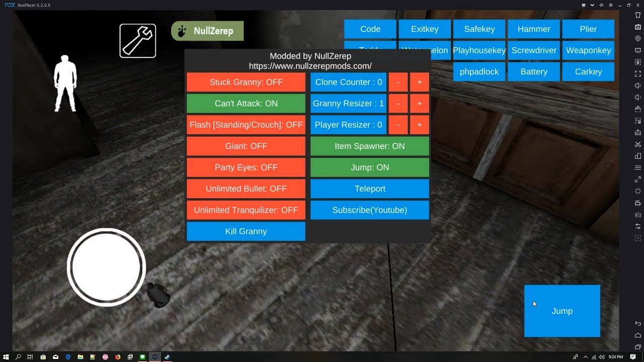
Task: Spawn the Carkey item
Action: click(588, 72)
